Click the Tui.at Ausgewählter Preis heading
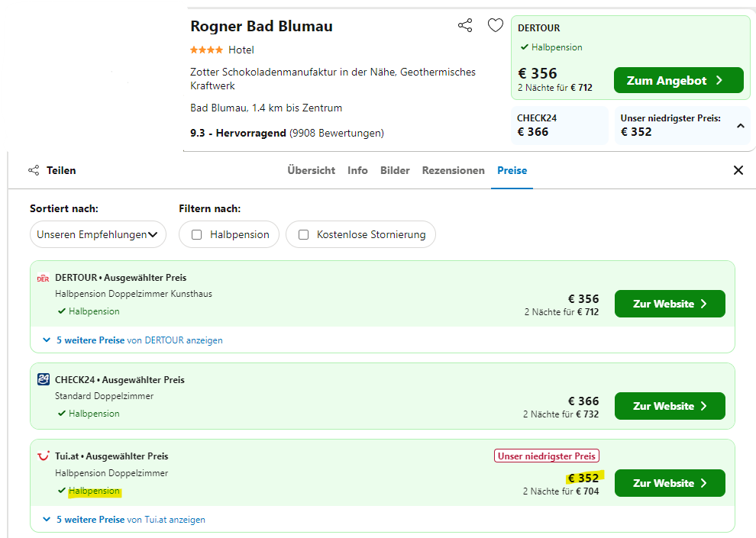 click(111, 456)
